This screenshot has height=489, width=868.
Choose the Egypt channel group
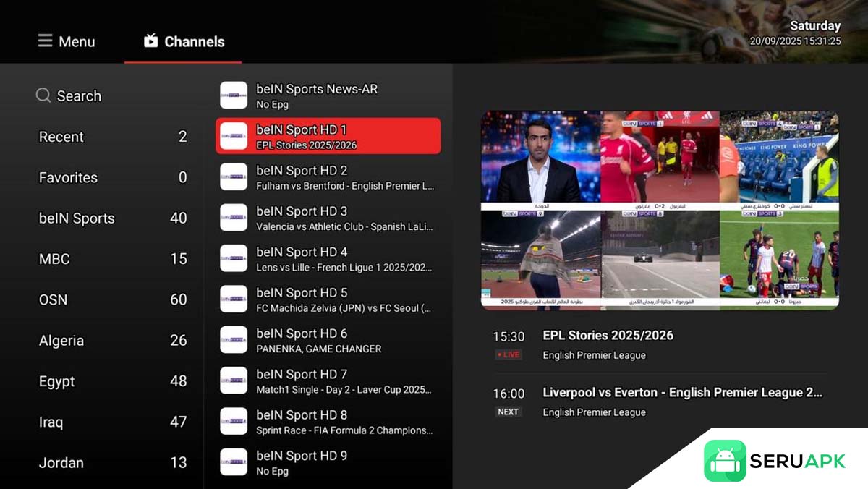click(x=112, y=381)
